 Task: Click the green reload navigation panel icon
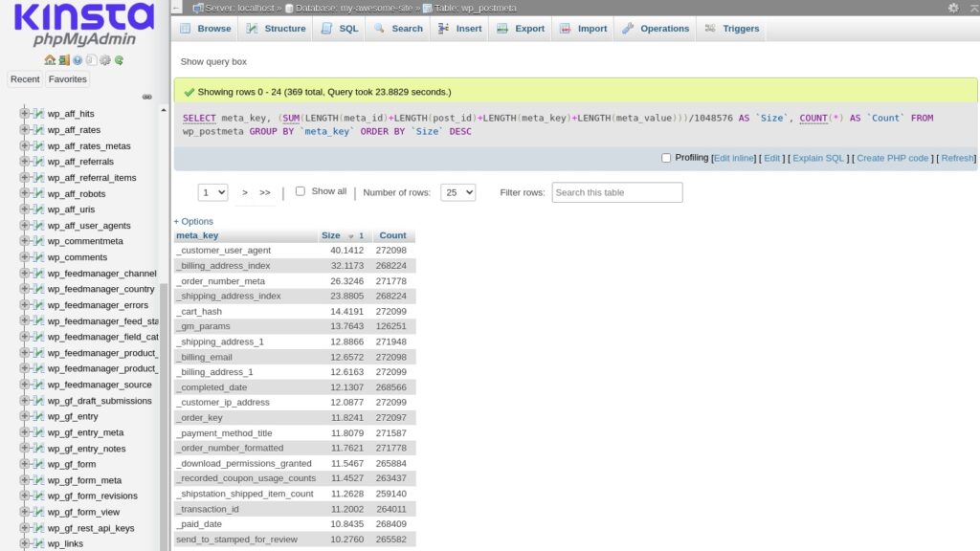pos(119,59)
